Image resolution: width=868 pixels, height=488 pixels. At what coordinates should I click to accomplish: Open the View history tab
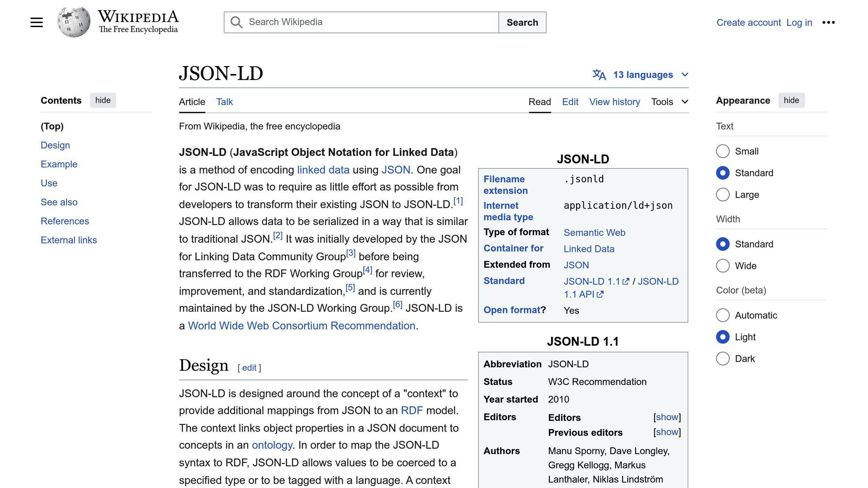tap(614, 102)
